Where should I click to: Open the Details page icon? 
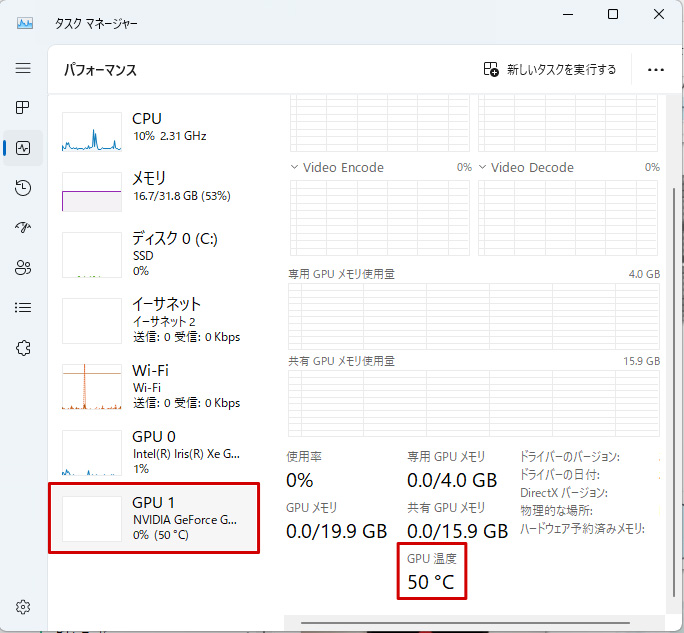tap(23, 308)
